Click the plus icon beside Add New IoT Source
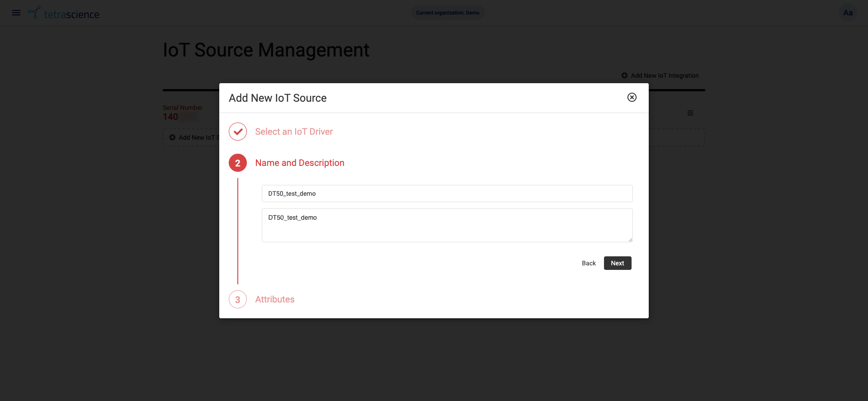The image size is (868, 401). tap(172, 137)
